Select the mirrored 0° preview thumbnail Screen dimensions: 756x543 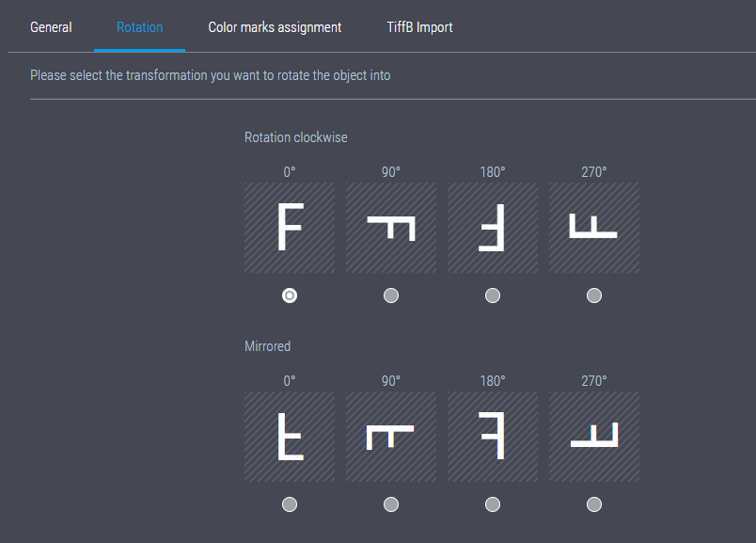pyautogui.click(x=289, y=436)
